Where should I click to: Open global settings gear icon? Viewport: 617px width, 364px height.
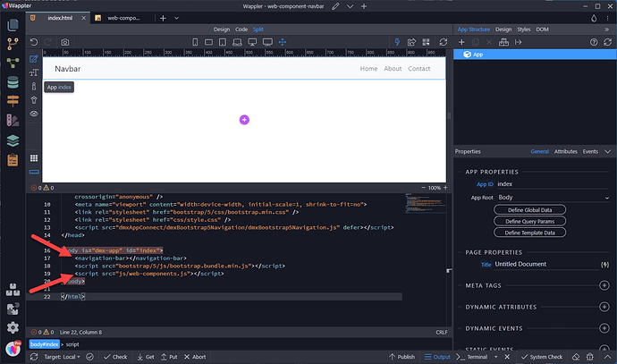tap(13, 327)
